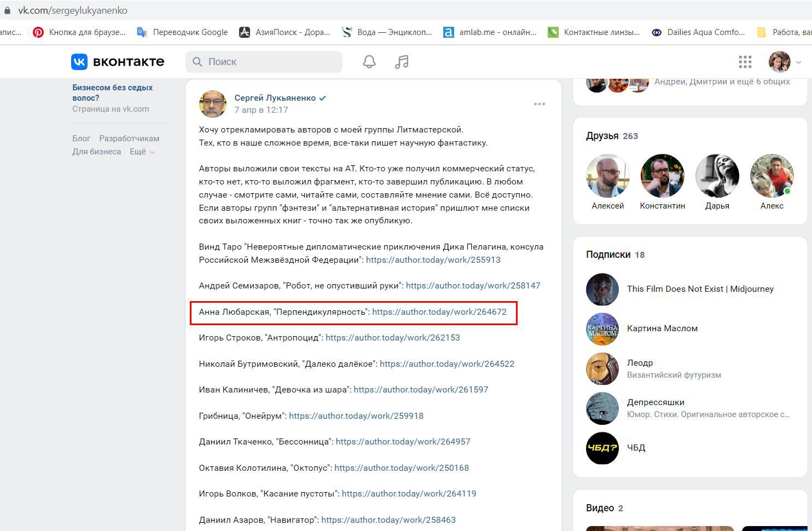Open the notifications bell

(x=369, y=62)
